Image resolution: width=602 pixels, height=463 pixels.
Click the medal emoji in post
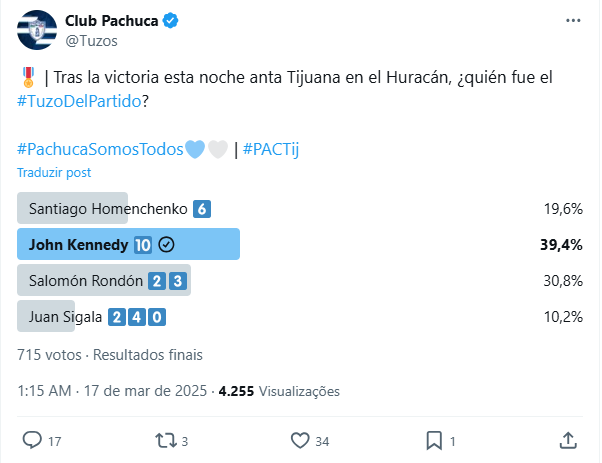pyautogui.click(x=28, y=77)
